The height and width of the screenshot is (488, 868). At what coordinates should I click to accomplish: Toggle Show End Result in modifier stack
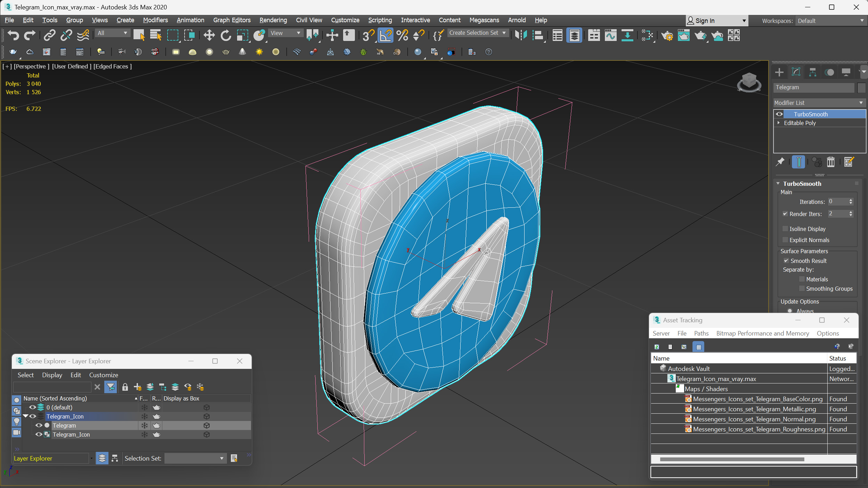[x=798, y=162]
